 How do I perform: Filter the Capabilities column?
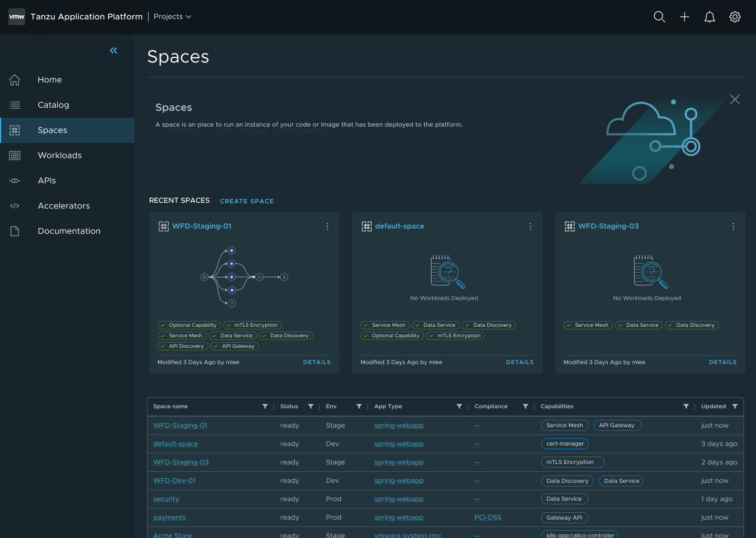[x=686, y=407]
